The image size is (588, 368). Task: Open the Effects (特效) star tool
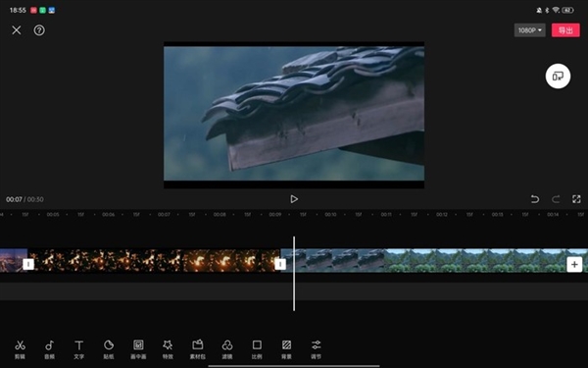pyautogui.click(x=168, y=349)
